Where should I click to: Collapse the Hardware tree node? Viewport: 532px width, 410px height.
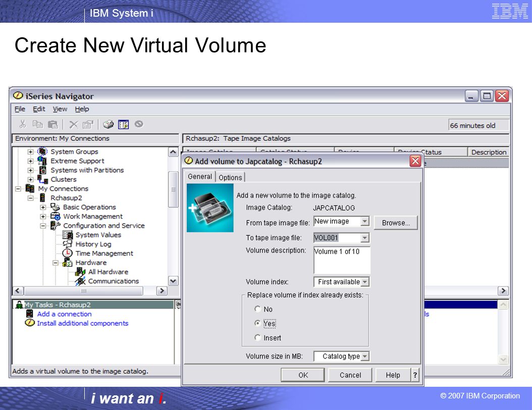[56, 263]
